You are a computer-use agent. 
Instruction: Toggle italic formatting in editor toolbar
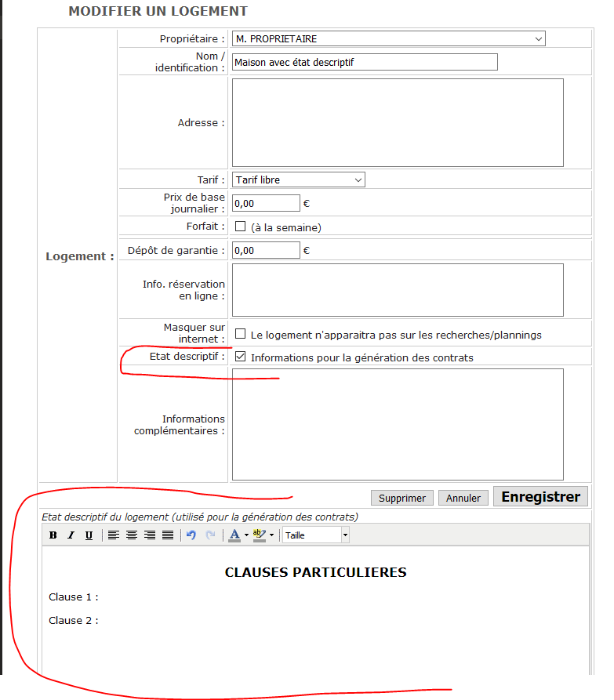click(71, 535)
